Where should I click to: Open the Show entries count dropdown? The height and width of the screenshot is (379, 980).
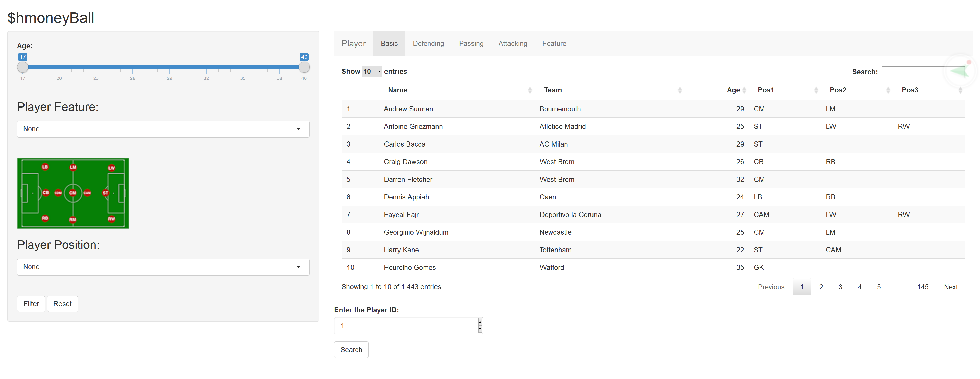[x=372, y=72]
